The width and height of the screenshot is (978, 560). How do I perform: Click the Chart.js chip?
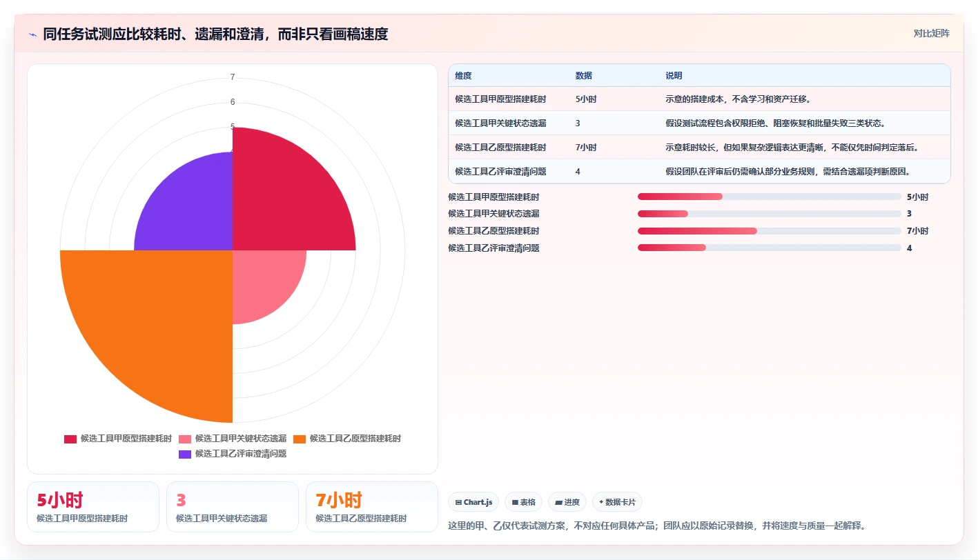[x=473, y=502]
